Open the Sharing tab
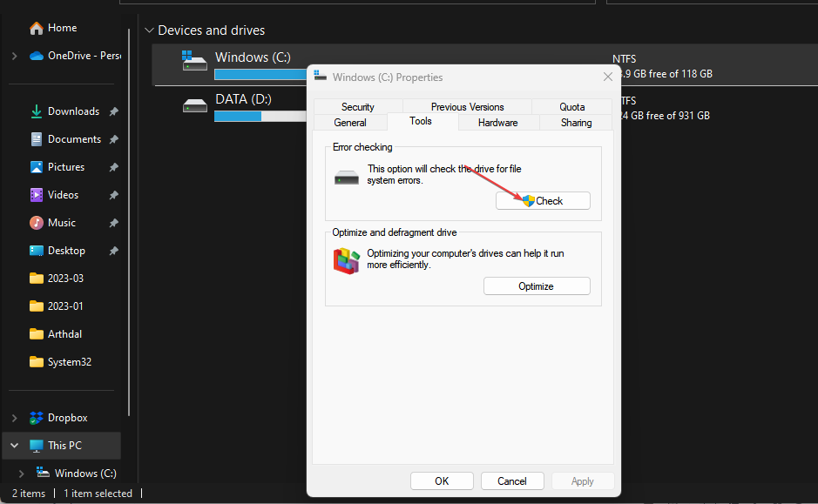 coord(576,123)
